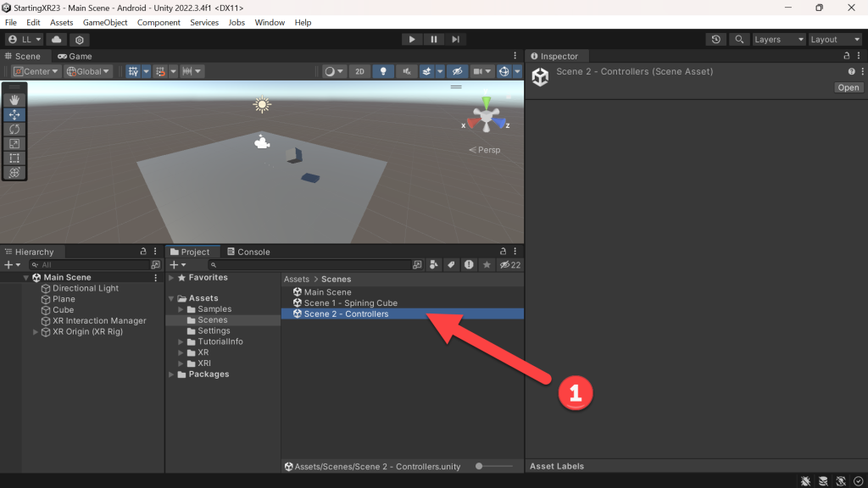
Task: Toggle 2D view mode
Action: pos(359,71)
